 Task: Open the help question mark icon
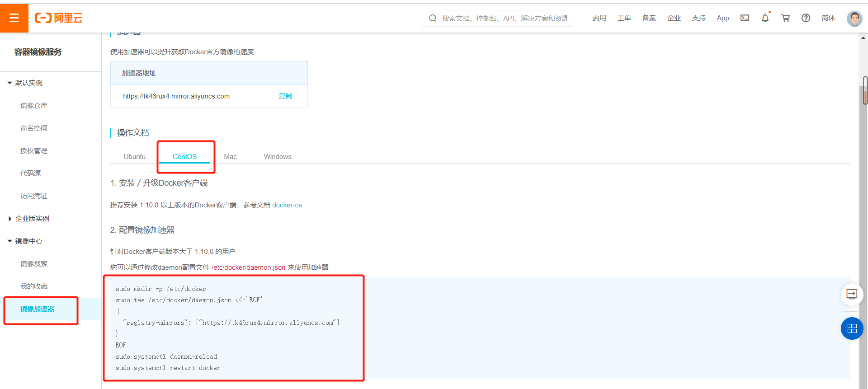tap(806, 18)
